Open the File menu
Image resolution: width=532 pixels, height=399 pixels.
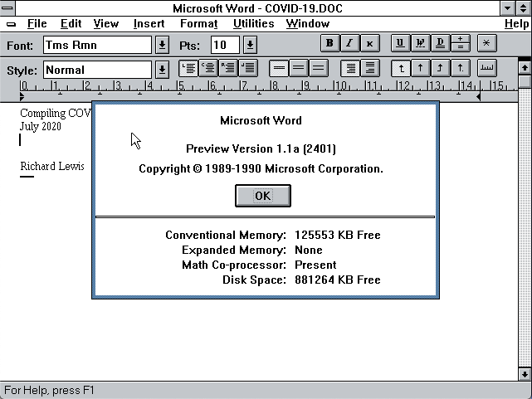click(x=37, y=24)
